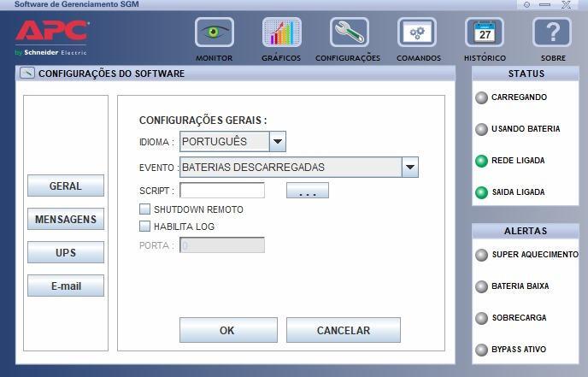Click the CONFIGURAÇÕES DO SOFTWARE title text
The height and width of the screenshot is (377, 588).
click(x=111, y=74)
